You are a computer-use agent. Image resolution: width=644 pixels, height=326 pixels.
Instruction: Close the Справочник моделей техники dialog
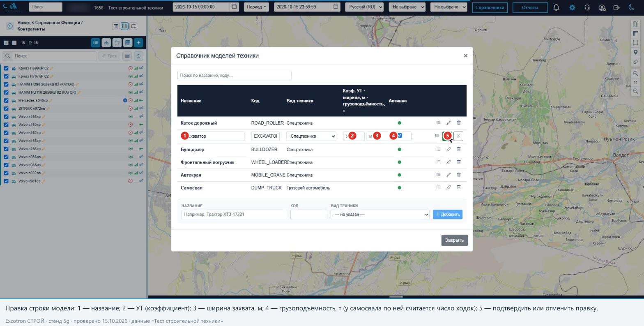(465, 55)
